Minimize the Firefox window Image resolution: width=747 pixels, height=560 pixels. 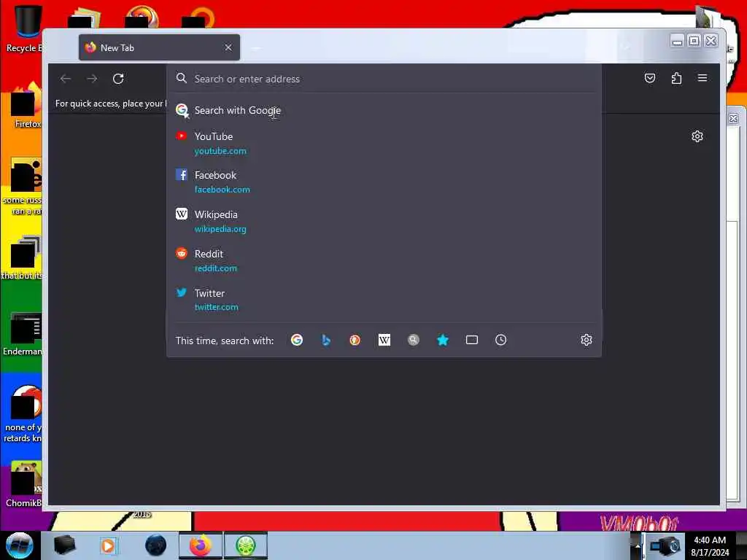(677, 42)
